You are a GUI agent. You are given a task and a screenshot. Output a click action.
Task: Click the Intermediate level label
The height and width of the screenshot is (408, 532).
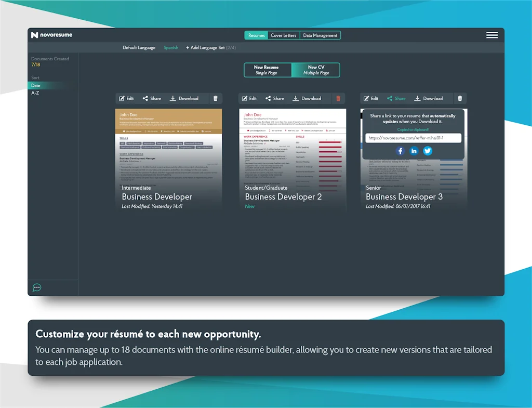point(136,188)
